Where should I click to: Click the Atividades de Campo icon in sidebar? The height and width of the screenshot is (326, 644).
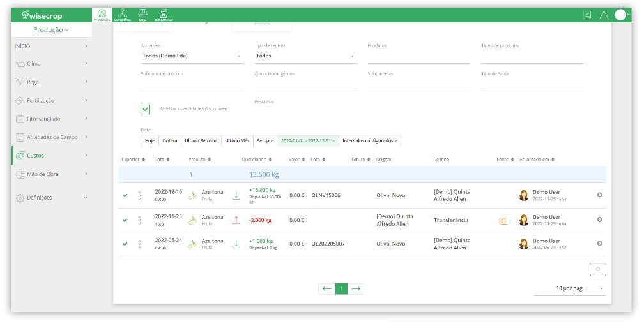(x=20, y=137)
